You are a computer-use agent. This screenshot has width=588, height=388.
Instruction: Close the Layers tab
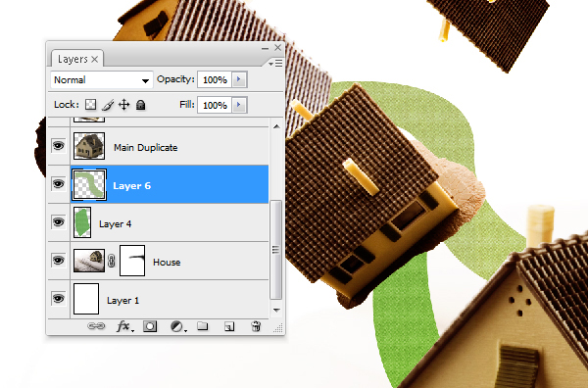pyautogui.click(x=95, y=59)
